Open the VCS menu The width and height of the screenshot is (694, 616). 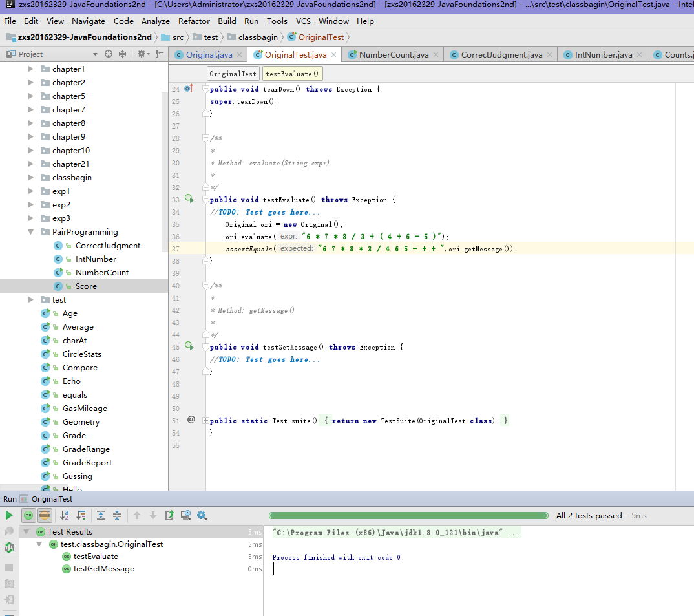pos(303,21)
